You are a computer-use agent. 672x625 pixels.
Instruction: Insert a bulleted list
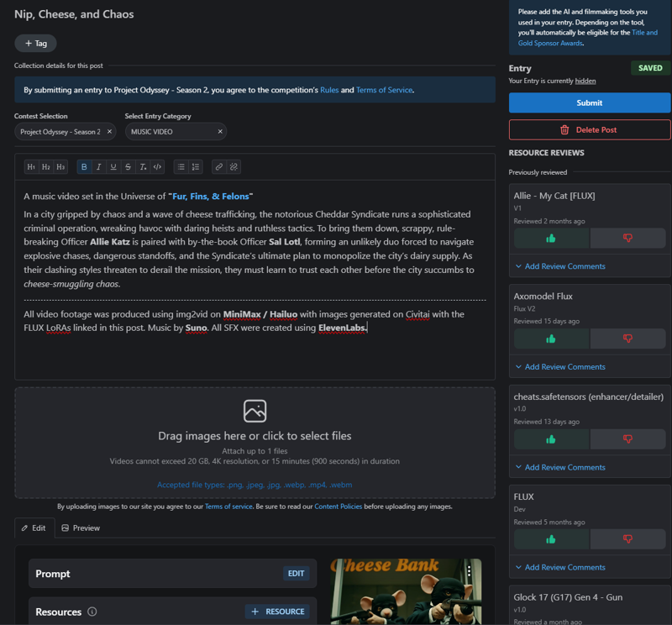click(181, 167)
